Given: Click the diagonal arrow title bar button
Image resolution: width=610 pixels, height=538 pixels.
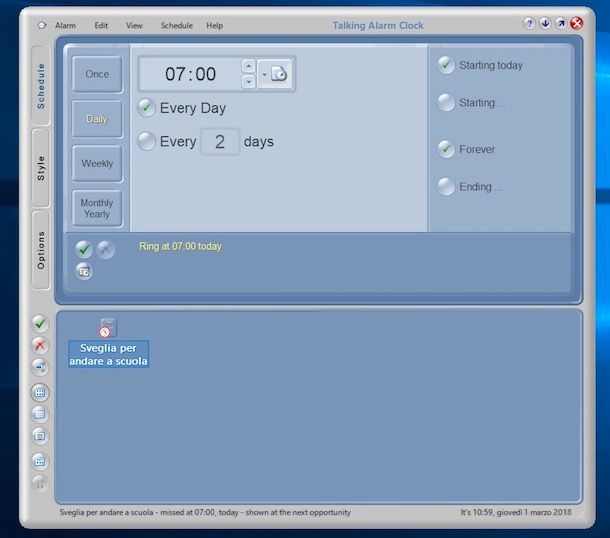Looking at the screenshot, I should coord(561,23).
